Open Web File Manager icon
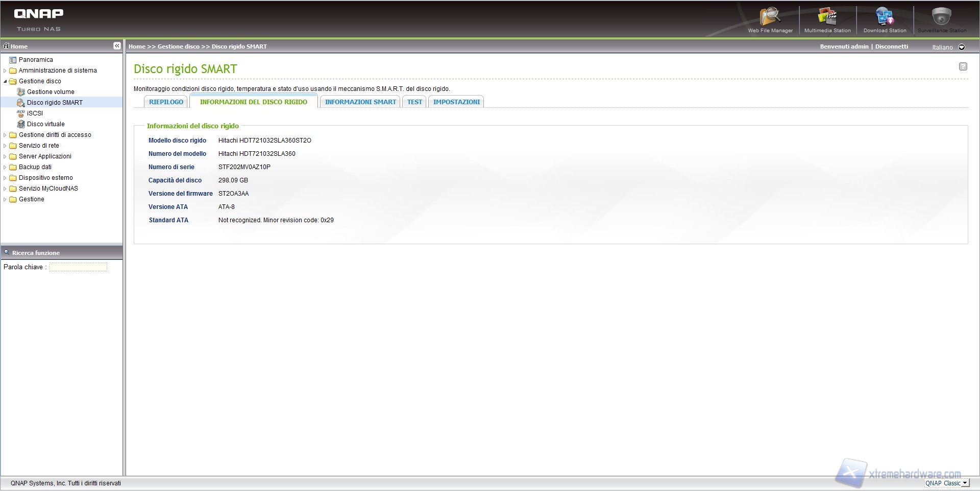Viewport: 980px width, 491px height. pos(770,17)
